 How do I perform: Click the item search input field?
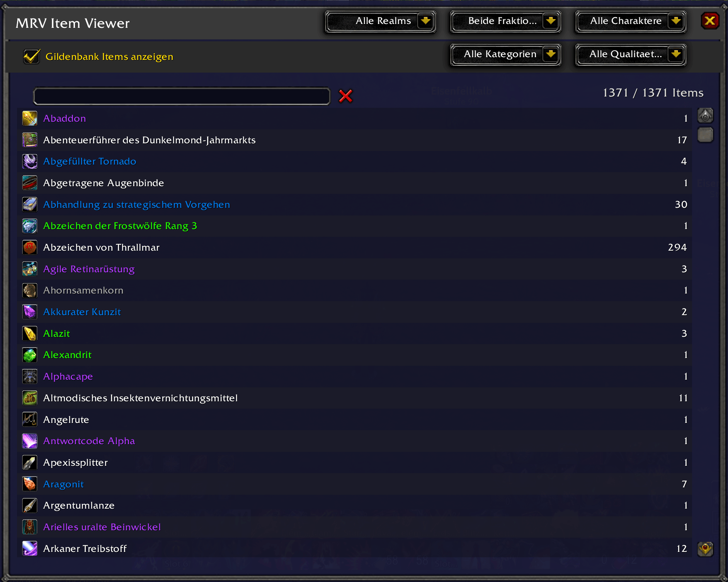[x=182, y=96]
